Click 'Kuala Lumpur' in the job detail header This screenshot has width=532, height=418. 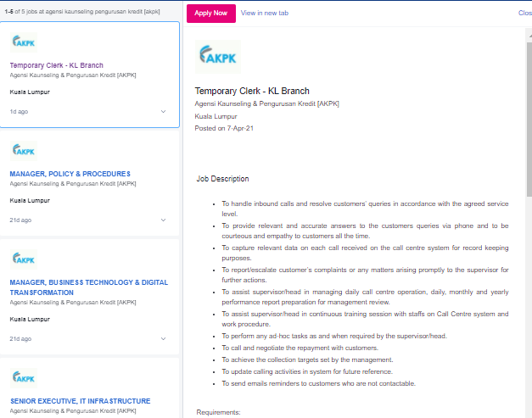(216, 116)
